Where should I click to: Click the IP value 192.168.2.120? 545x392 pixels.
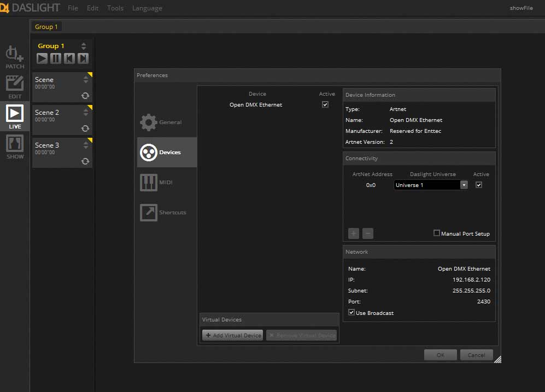click(x=471, y=280)
